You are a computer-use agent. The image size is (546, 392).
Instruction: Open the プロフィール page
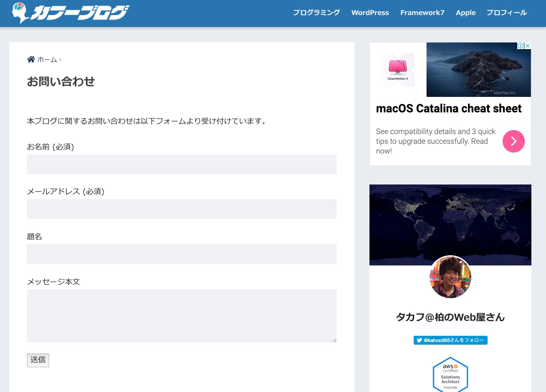(x=506, y=13)
